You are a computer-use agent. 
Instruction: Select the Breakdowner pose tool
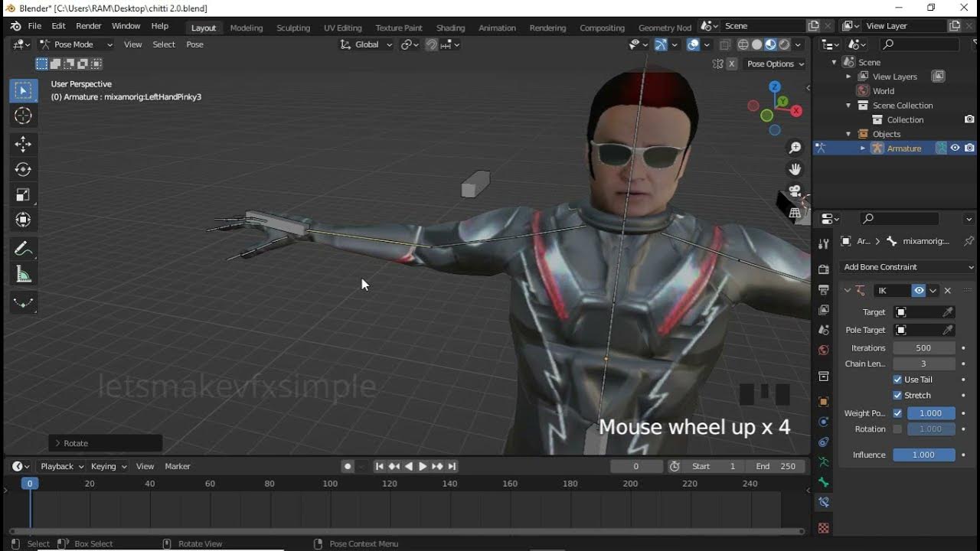(23, 303)
